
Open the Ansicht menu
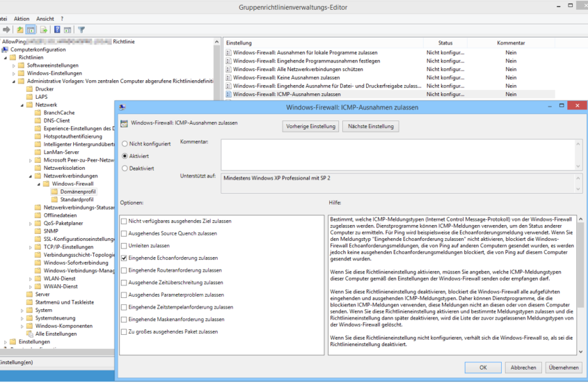45,19
